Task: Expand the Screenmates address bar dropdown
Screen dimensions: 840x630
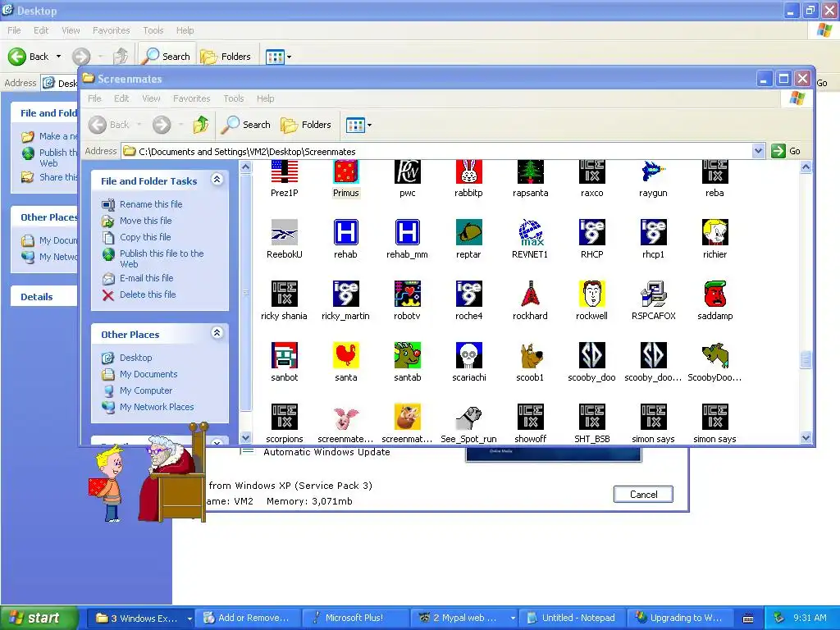Action: (758, 151)
